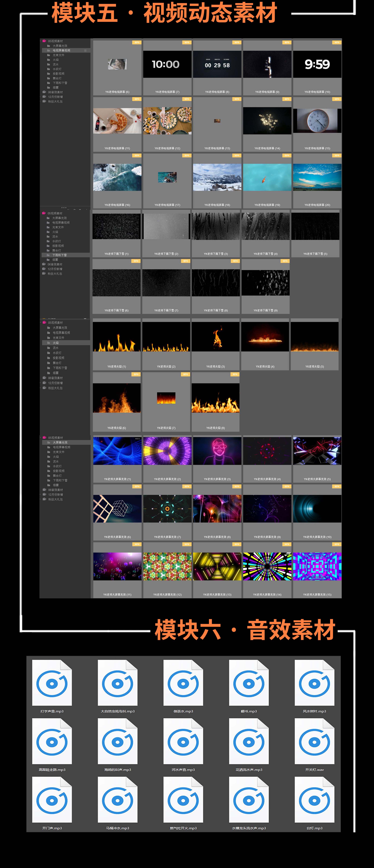Click the MP4 badge on YK老师电视屏幕 (13)
374x868 pixels.
pos(237,99)
